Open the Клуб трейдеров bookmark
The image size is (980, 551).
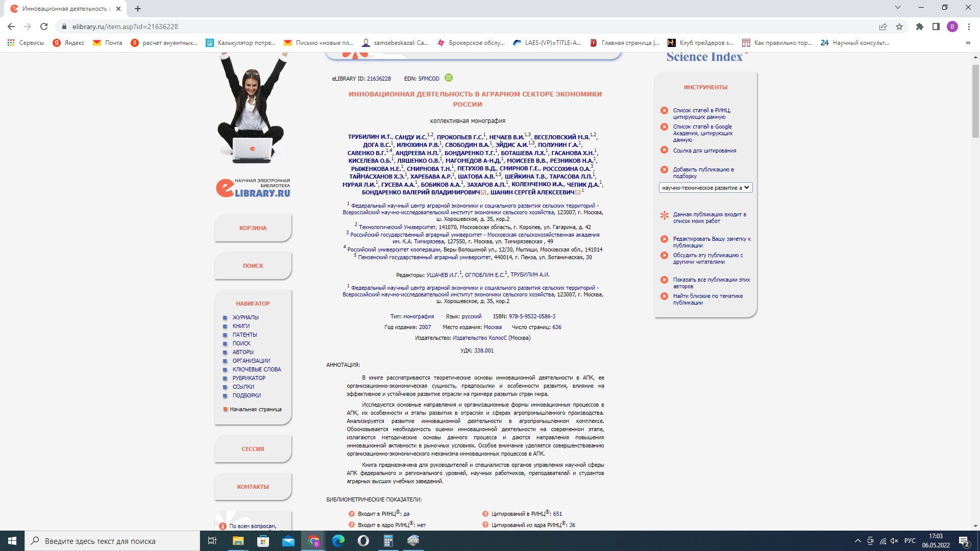[700, 43]
